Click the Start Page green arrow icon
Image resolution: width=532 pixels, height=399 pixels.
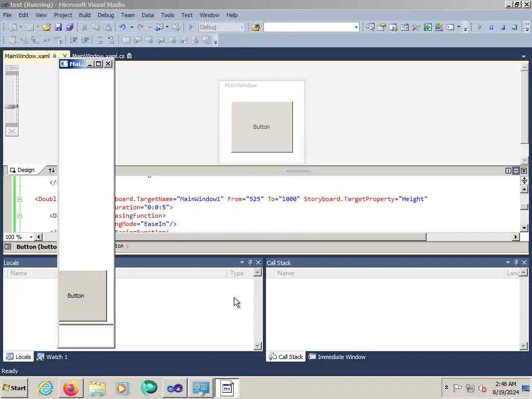point(428,27)
